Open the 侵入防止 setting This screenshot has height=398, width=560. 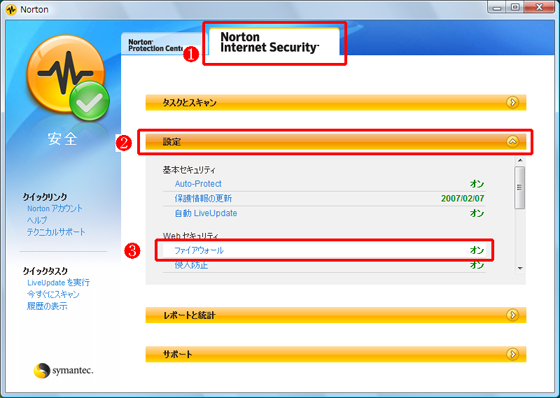pos(191,265)
